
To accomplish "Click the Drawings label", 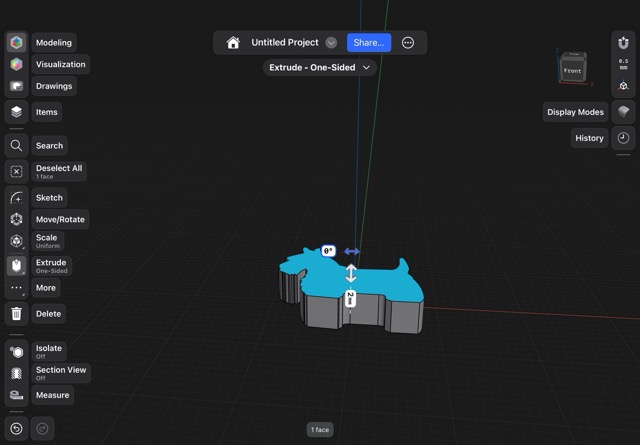I will coord(54,86).
